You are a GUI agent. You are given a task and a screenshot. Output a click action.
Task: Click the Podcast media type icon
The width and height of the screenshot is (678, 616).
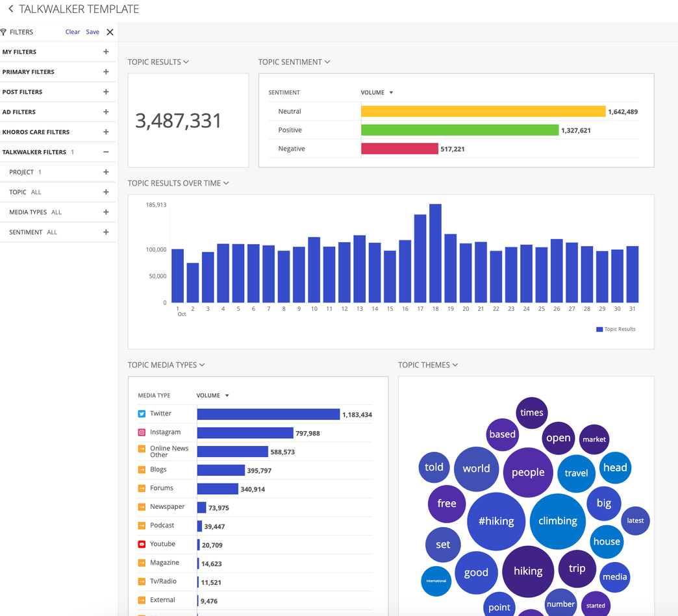pos(142,525)
